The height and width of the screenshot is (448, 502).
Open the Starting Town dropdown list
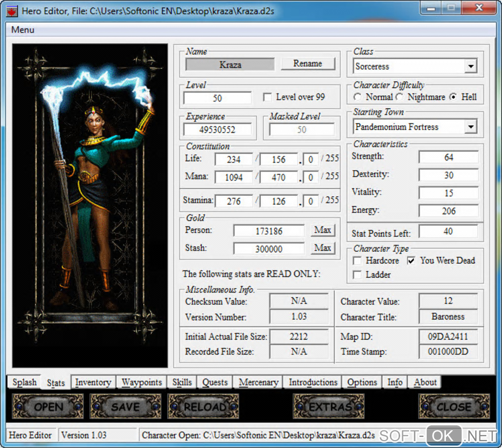(471, 127)
